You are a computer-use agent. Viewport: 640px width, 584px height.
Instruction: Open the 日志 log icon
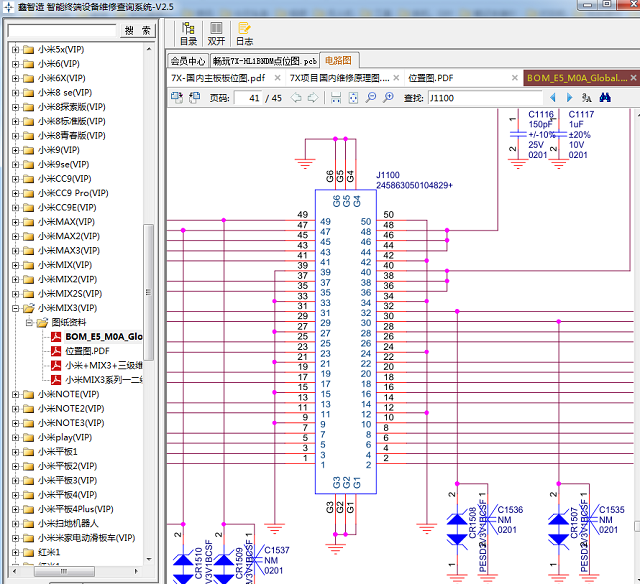click(x=244, y=34)
